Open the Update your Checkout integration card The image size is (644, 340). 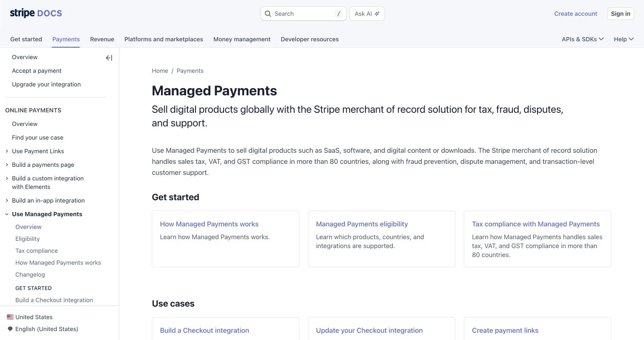pos(382,329)
